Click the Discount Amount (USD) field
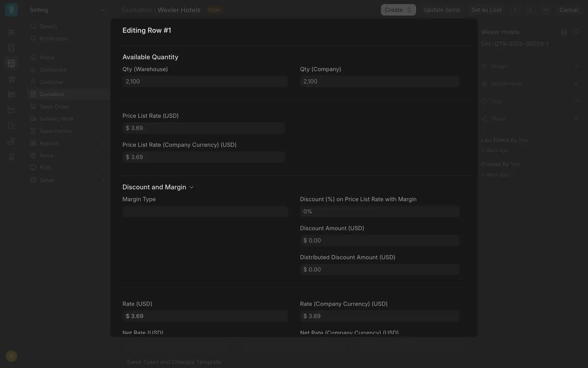Screen dimensions: 588x368 click(379, 241)
